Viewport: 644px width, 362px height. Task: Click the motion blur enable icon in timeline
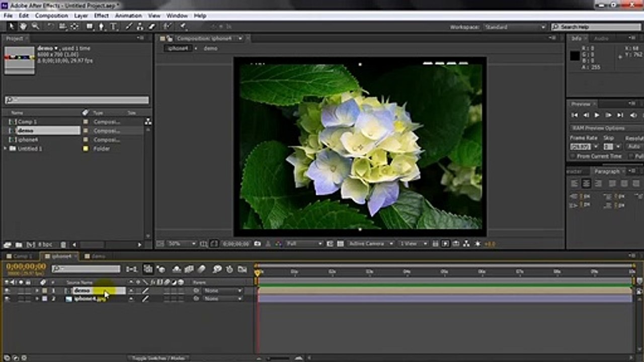coord(201,269)
